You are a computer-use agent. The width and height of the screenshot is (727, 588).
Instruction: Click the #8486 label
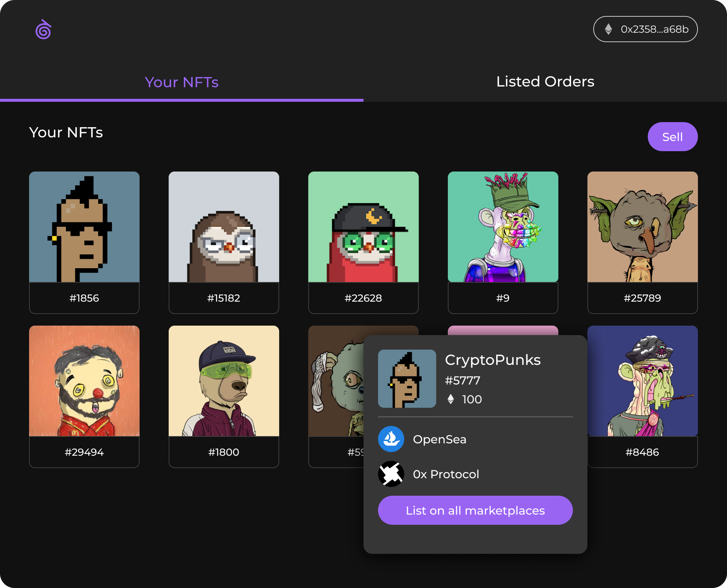pyautogui.click(x=643, y=452)
